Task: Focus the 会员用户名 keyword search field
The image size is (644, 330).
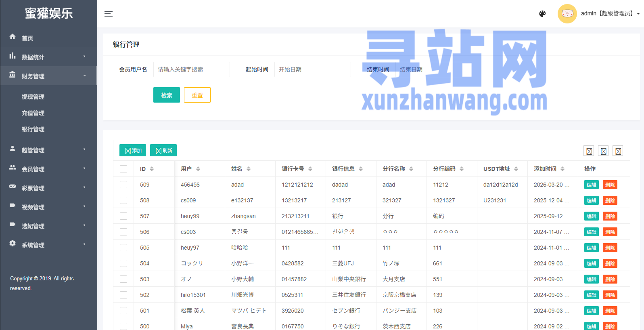Action: point(191,69)
